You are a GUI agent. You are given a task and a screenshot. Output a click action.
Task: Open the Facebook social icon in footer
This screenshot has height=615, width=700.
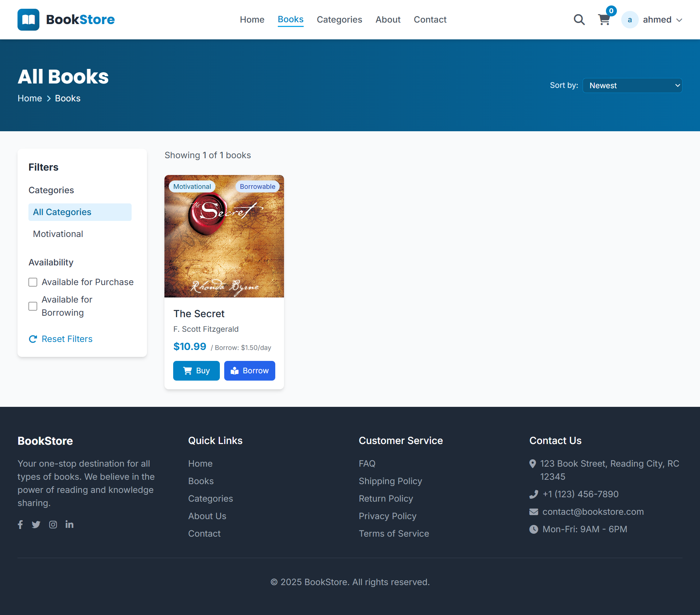coord(20,525)
